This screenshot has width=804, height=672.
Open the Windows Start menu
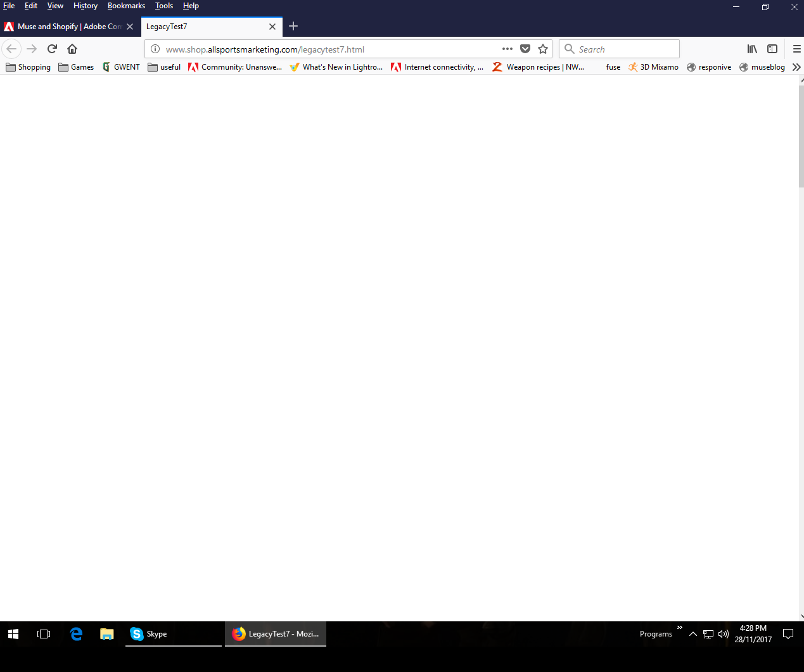coord(13,634)
